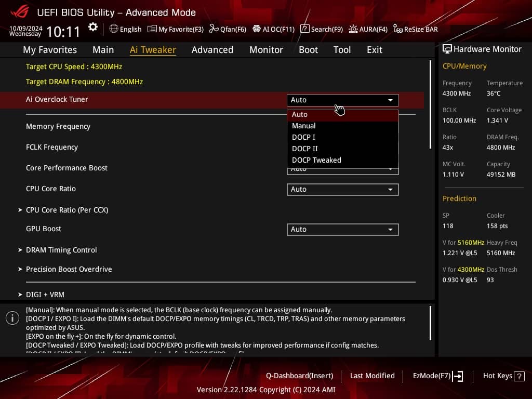This screenshot has height=399, width=532.
Task: Launch AI OC(F11) guide
Action: pos(273,29)
